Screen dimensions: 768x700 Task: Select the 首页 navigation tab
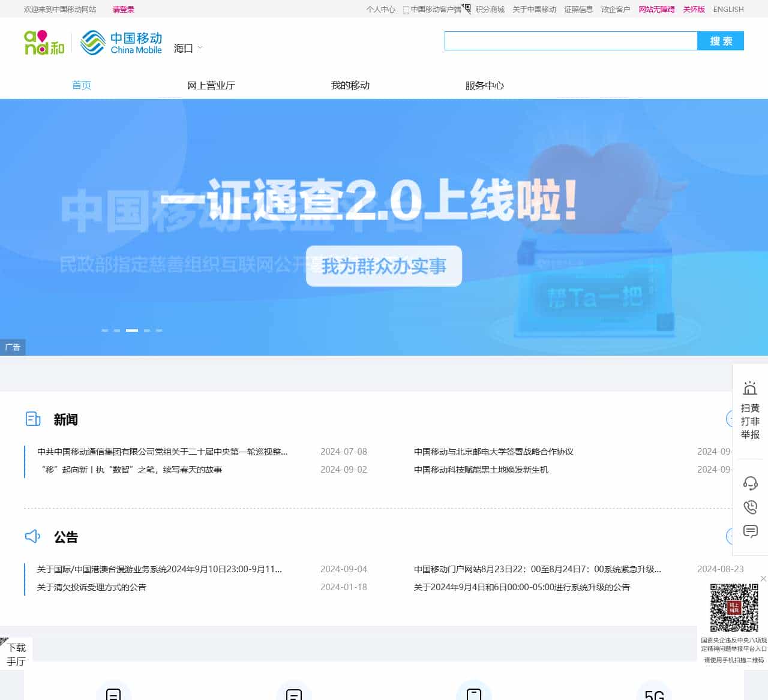coord(82,85)
